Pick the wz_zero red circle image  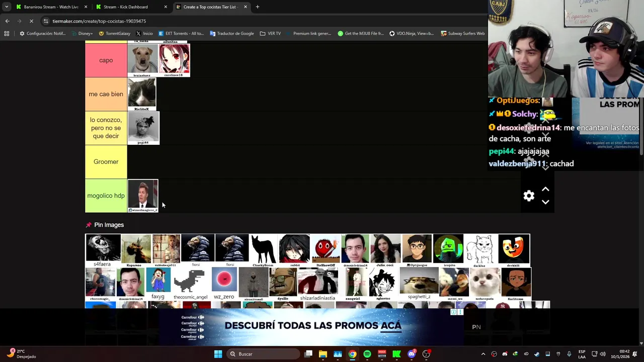coord(224,284)
